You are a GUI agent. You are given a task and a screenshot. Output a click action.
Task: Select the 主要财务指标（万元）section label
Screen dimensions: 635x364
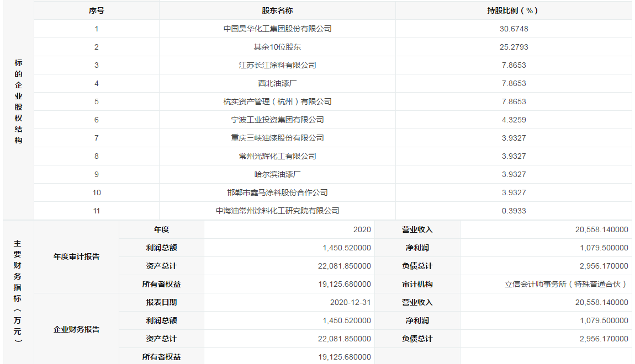click(18, 291)
